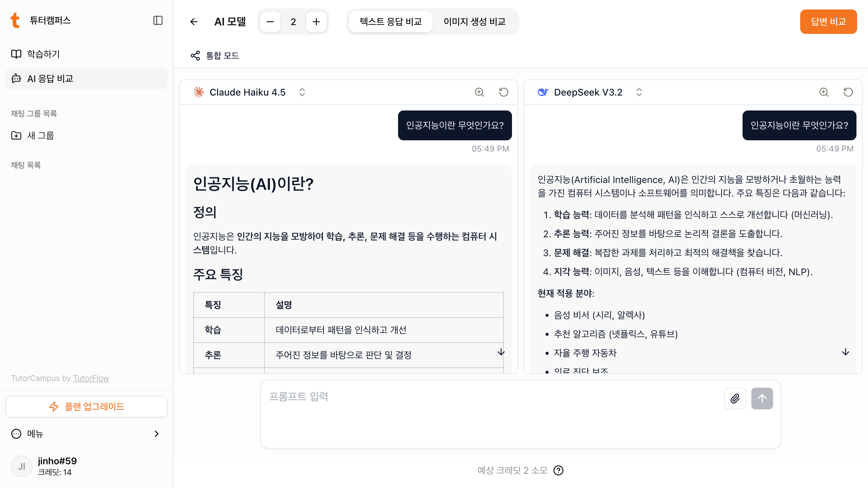Attach a file with the paperclip icon
868x488 pixels.
(735, 399)
